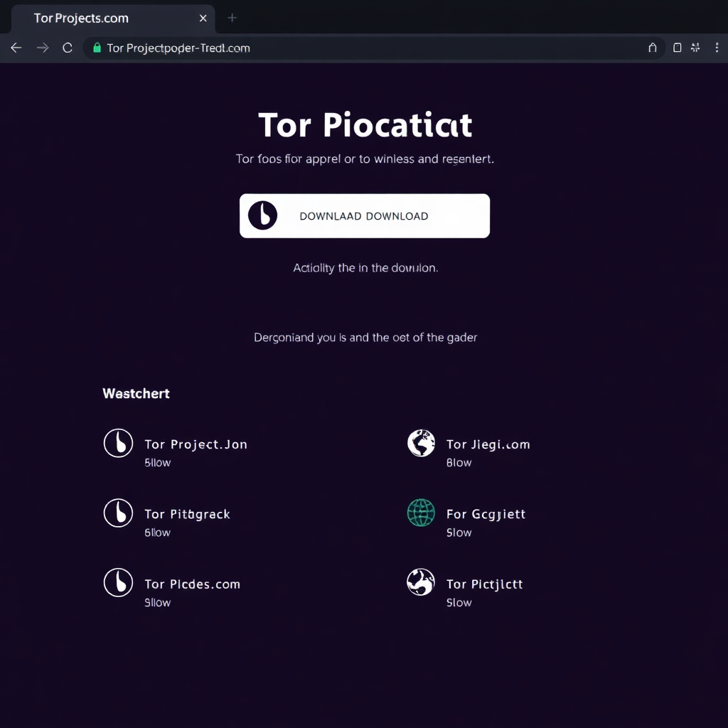The width and height of the screenshot is (728, 728).
Task: Open the For Gcgjiett link
Action: point(486,515)
